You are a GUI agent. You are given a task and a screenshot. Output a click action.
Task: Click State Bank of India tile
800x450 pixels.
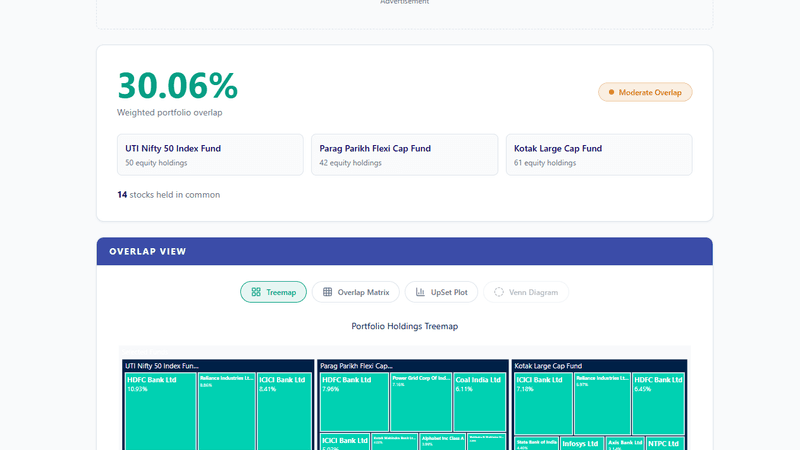pos(537,443)
